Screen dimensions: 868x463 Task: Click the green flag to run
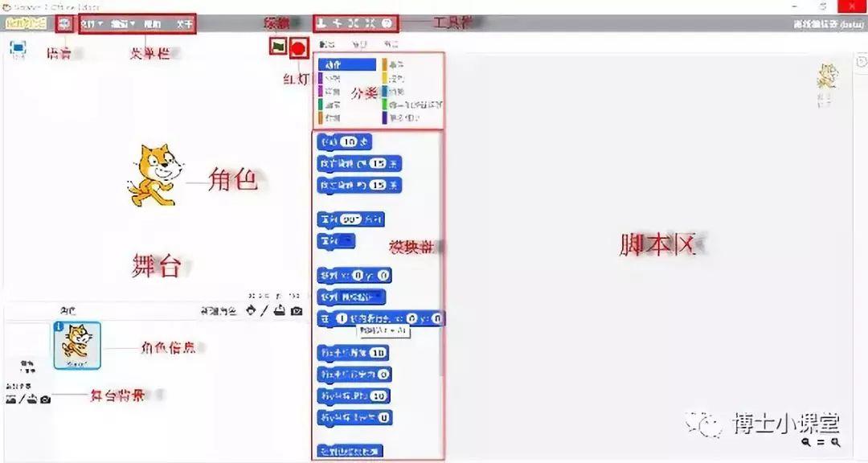click(277, 47)
